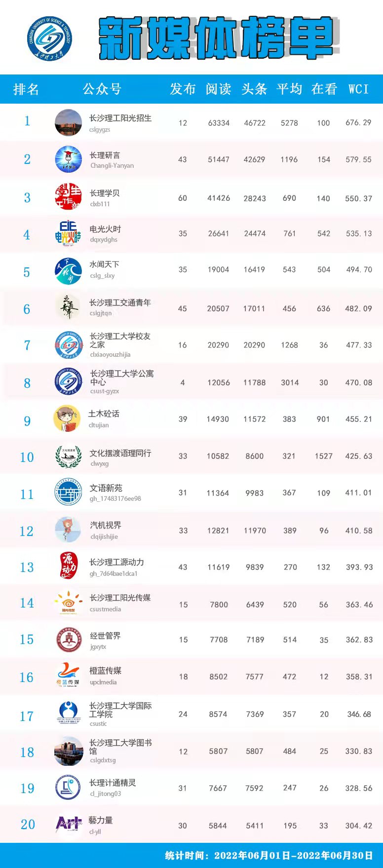Image resolution: width=383 pixels, height=868 pixels.
Task: Click the 阅读 column header
Action: point(218,89)
